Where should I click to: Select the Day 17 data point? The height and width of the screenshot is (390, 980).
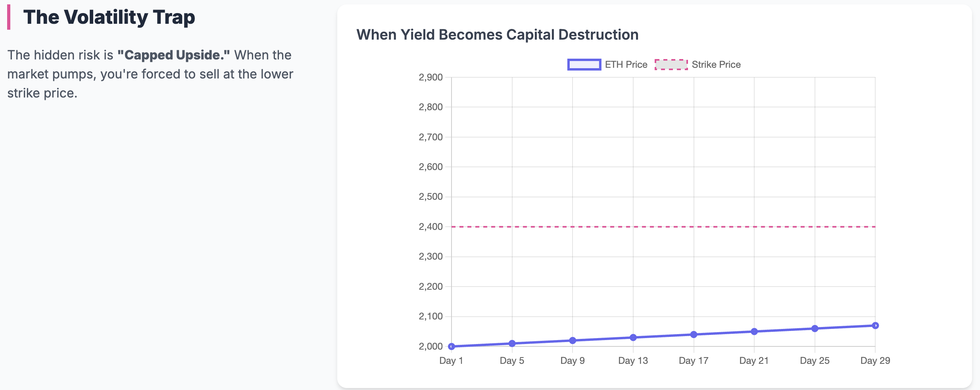click(694, 335)
